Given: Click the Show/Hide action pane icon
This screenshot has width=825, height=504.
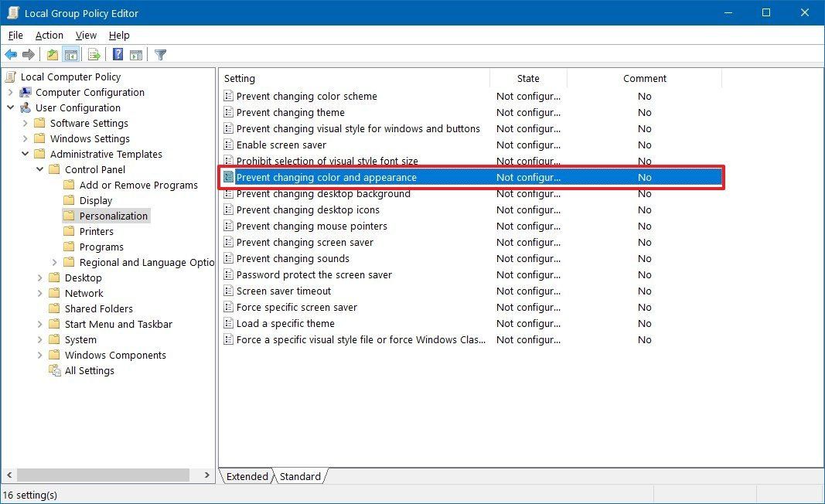Looking at the screenshot, I should 135,54.
